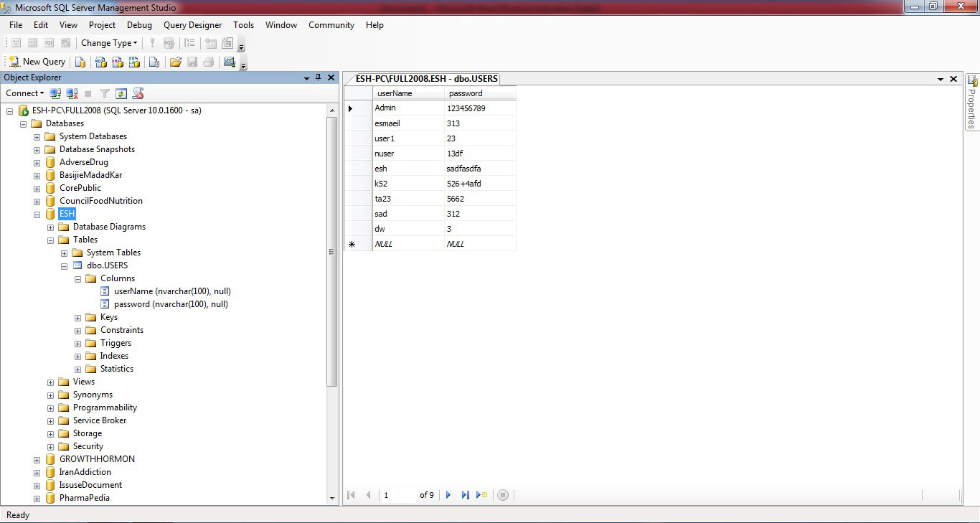Refresh Object Explorer icon

[121, 93]
